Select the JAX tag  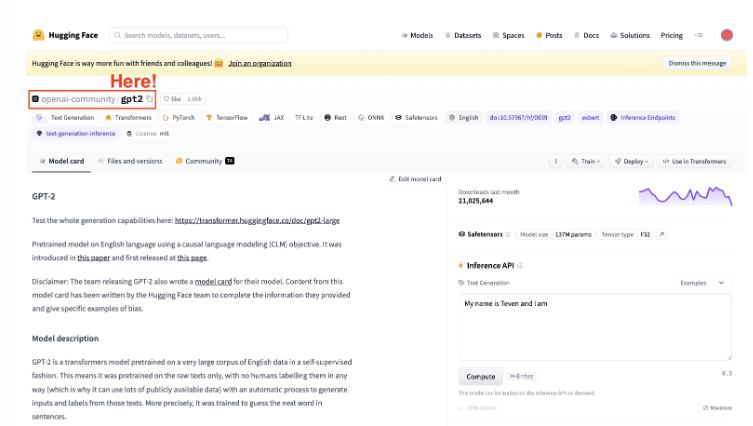[x=272, y=118]
